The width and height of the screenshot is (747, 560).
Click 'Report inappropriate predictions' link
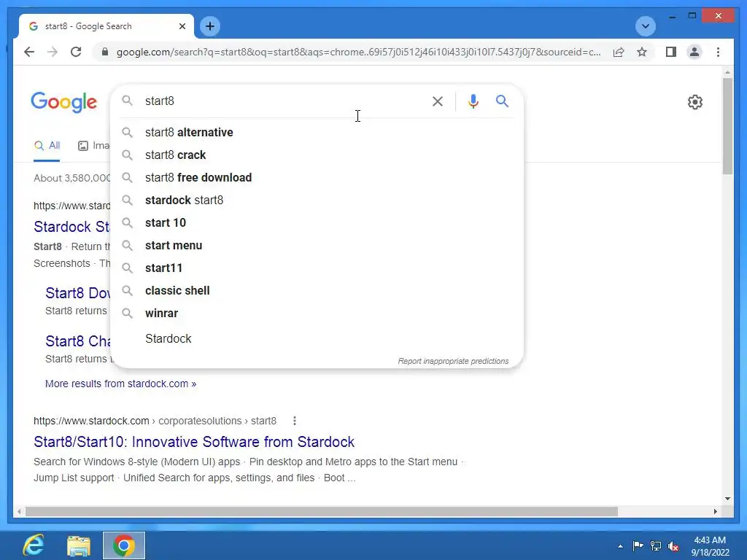[x=453, y=361]
